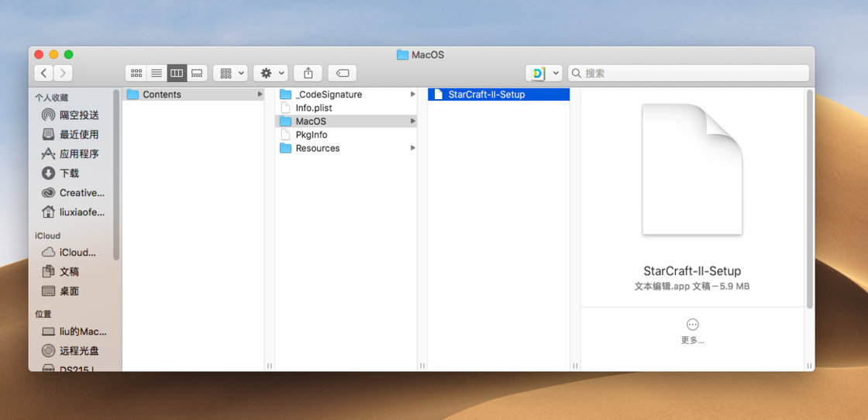
Task: Switch to gallery view mode
Action: [197, 73]
